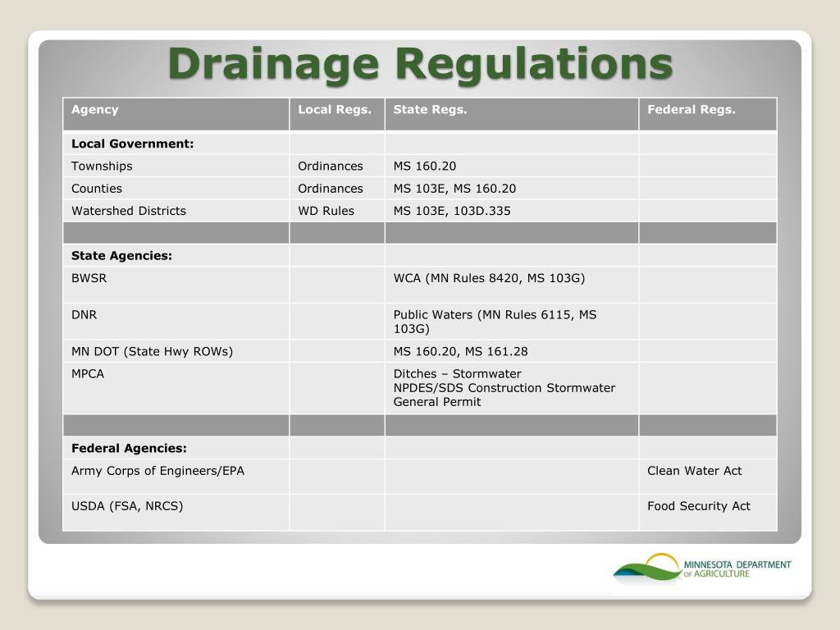Click the Minnesota Department of Agriculture logo
The image size is (840, 630).
(x=702, y=568)
